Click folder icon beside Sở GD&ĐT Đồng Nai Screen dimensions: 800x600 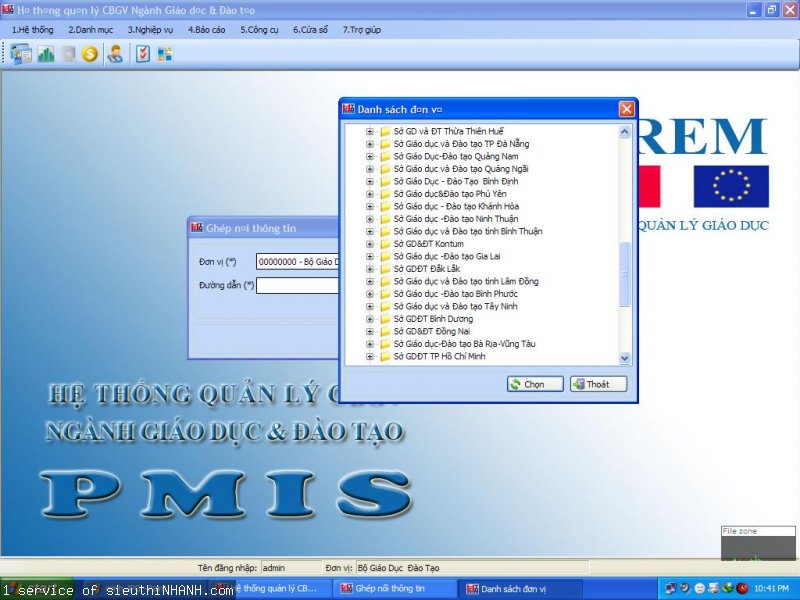click(x=385, y=332)
